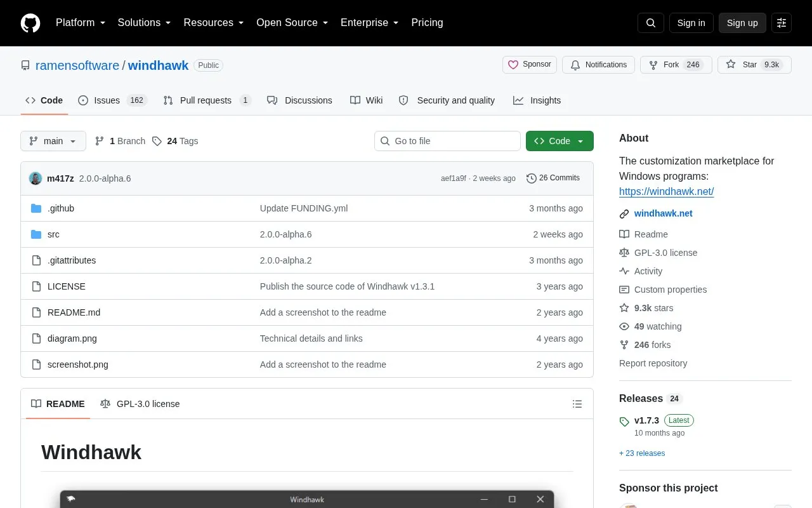
Task: Switch to the Pull requests tab
Action: [207, 100]
